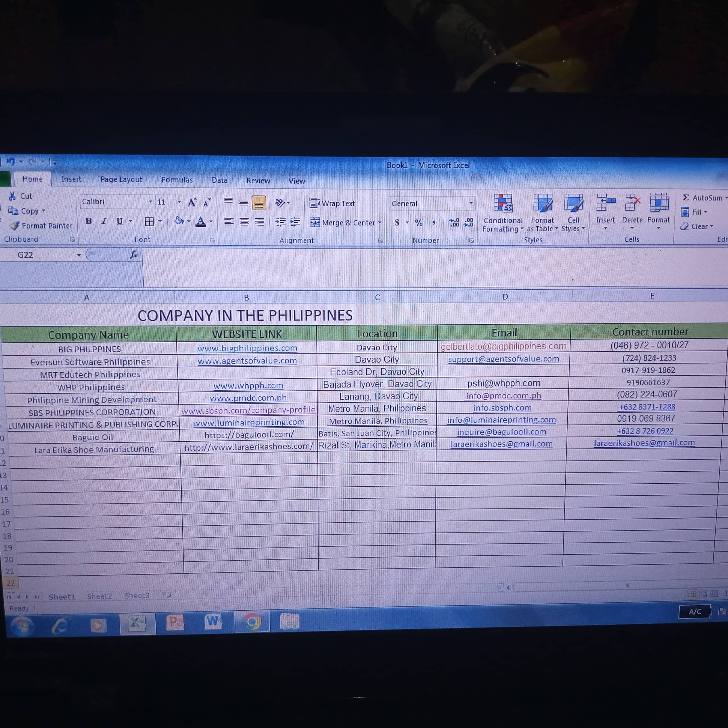Image resolution: width=728 pixels, height=728 pixels.
Task: Click the AutoSum sigma icon
Action: (x=686, y=197)
